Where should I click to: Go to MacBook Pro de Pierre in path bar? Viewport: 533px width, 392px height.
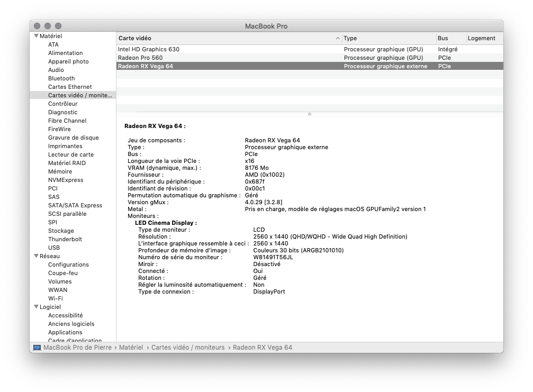click(77, 348)
